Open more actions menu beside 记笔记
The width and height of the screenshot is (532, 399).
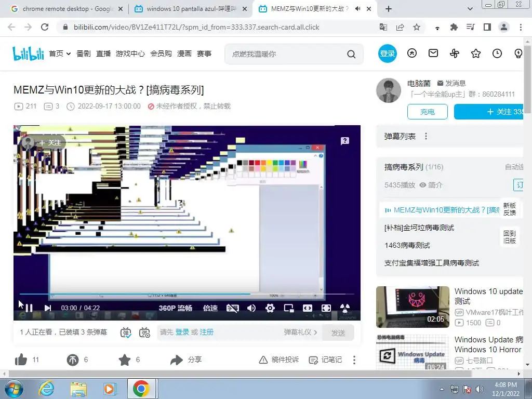(x=354, y=360)
